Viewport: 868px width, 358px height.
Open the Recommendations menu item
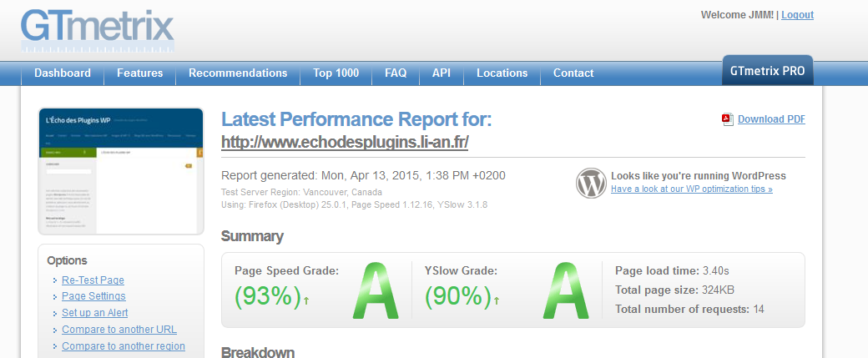(238, 73)
